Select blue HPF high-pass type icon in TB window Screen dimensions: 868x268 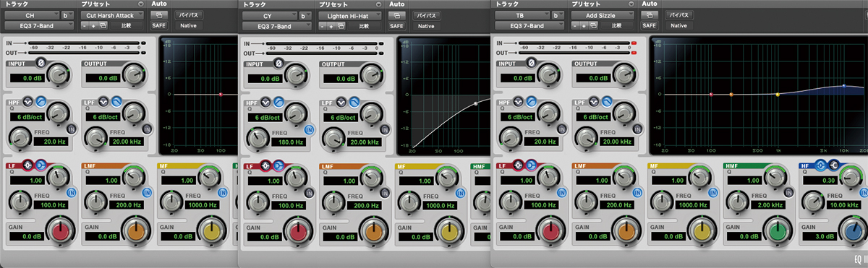click(532, 101)
